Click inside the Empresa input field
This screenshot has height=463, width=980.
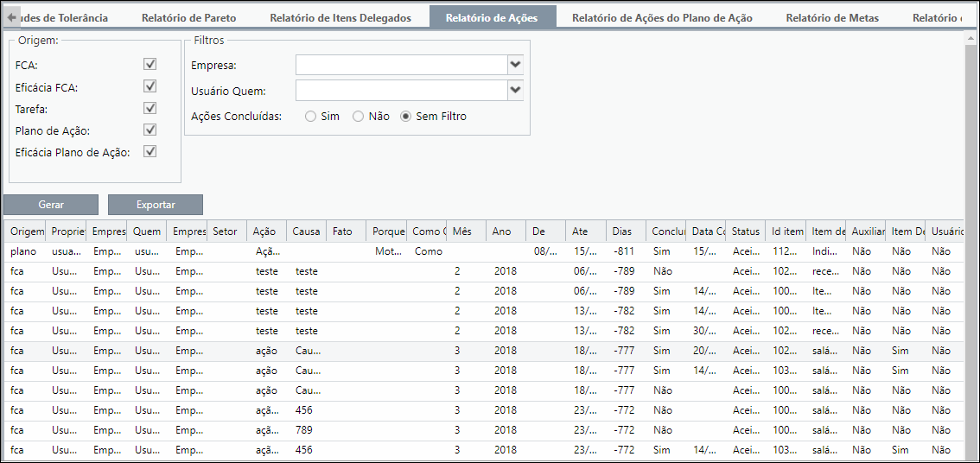(402, 65)
